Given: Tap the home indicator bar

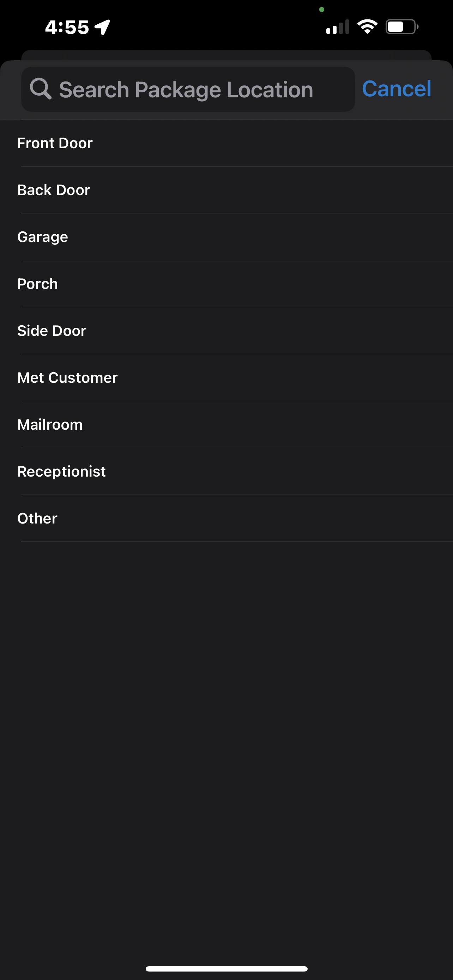Looking at the screenshot, I should (226, 969).
